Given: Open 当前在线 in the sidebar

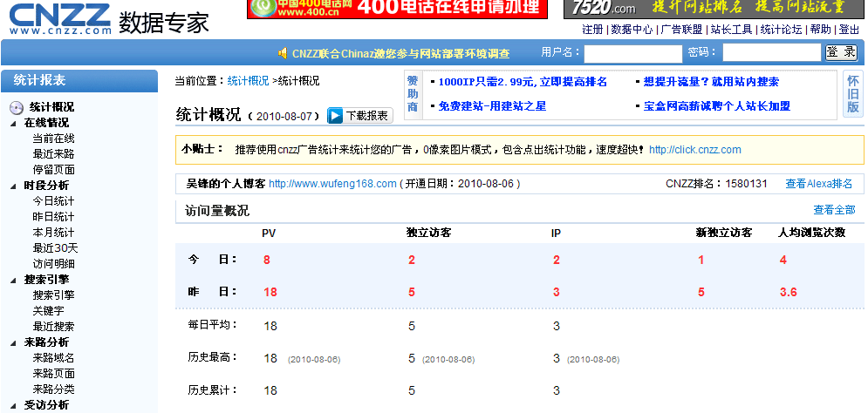Looking at the screenshot, I should [53, 139].
